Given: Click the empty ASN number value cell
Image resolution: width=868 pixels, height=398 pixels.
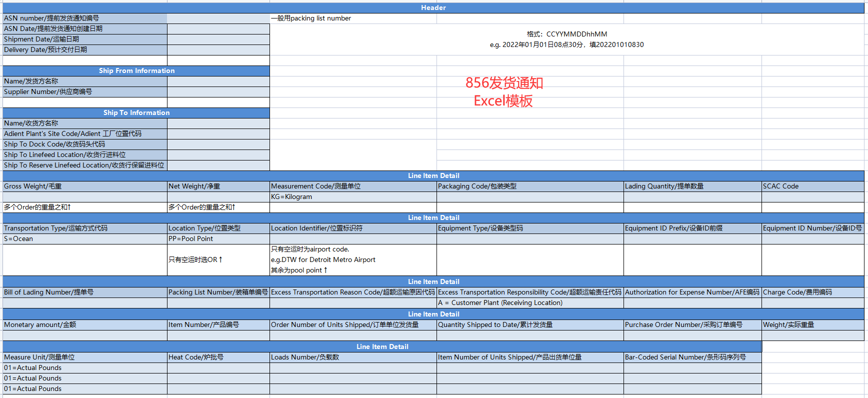Looking at the screenshot, I should [x=218, y=18].
